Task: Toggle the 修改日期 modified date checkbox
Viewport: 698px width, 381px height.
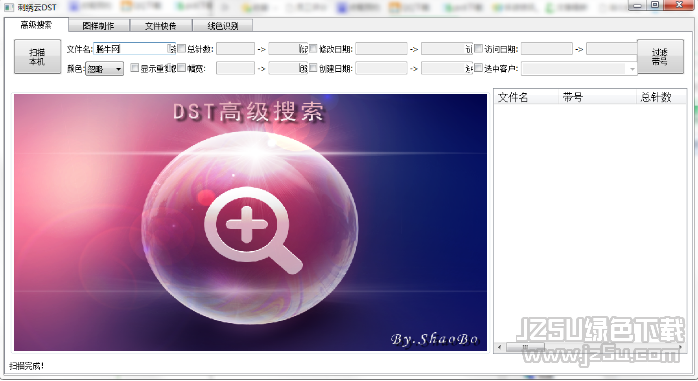Action: (x=313, y=49)
